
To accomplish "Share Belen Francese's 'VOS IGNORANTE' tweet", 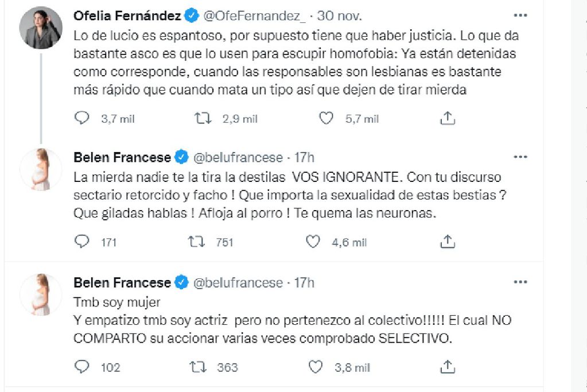I will click(x=448, y=242).
